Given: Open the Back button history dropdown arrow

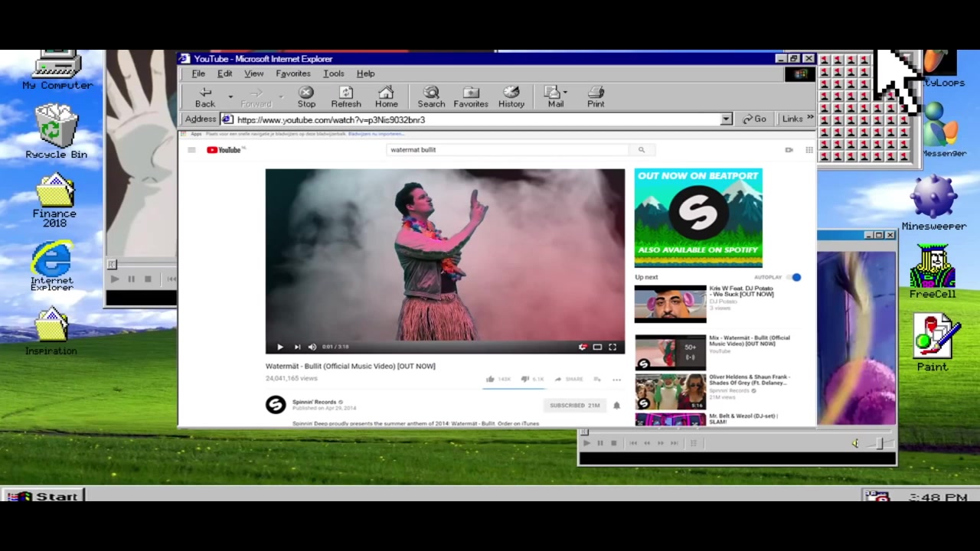Looking at the screenshot, I should (x=230, y=97).
